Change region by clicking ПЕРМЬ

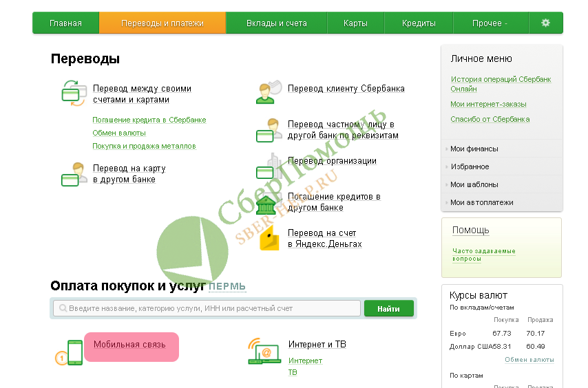[227, 286]
